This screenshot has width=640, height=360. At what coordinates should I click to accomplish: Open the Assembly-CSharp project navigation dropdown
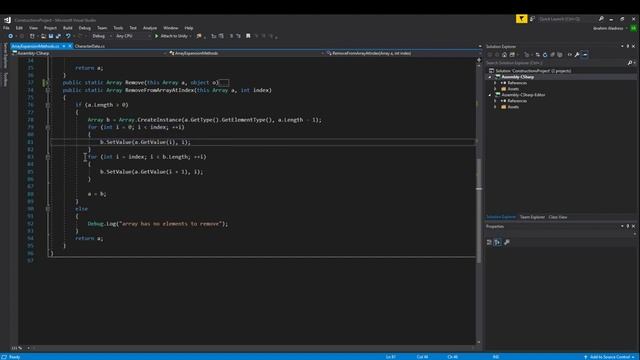coord(89,53)
